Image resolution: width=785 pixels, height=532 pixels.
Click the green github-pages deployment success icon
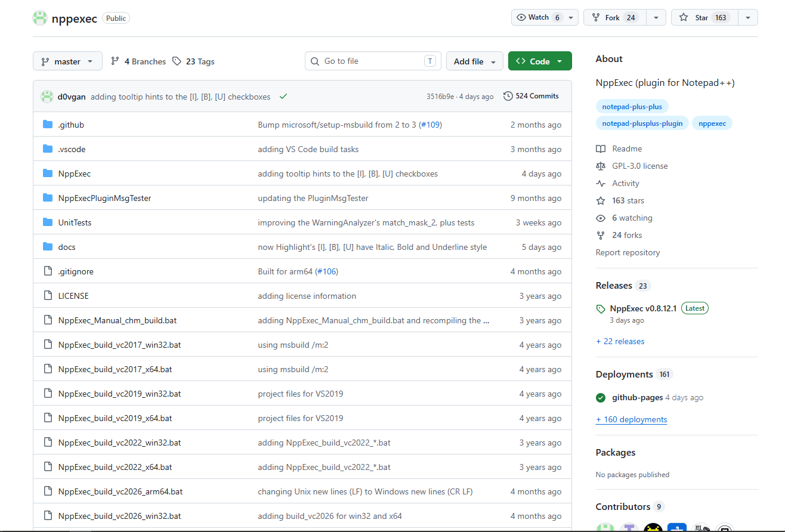pyautogui.click(x=601, y=398)
